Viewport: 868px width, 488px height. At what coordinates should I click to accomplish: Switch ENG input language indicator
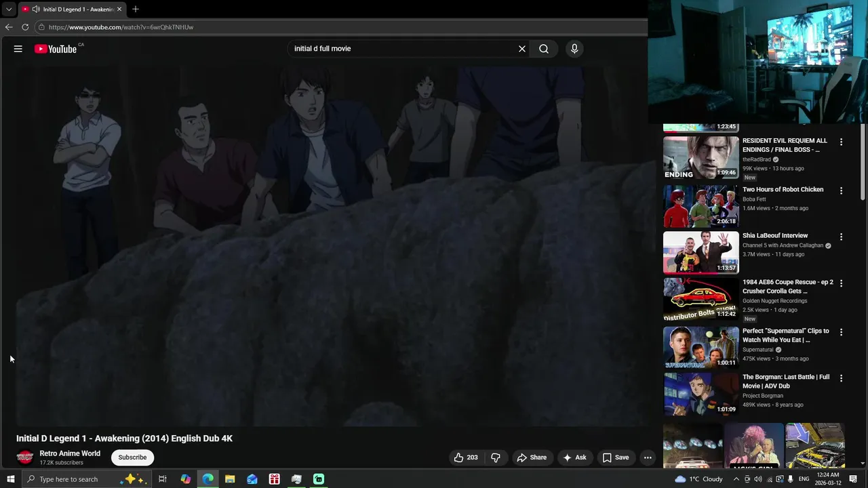click(x=804, y=479)
